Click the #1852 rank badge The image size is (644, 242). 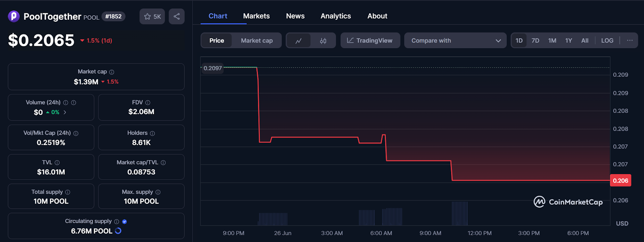point(114,16)
